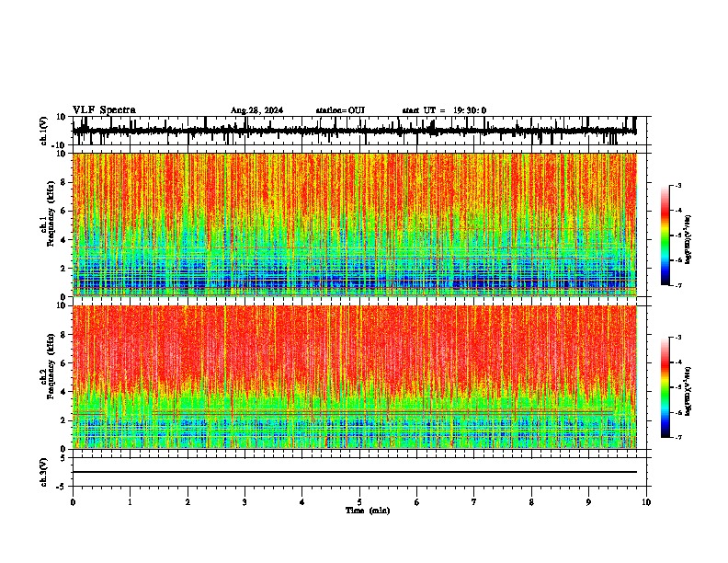
Task: Click the "5" tick on the ch.3(V) axis
Action: 63,458
